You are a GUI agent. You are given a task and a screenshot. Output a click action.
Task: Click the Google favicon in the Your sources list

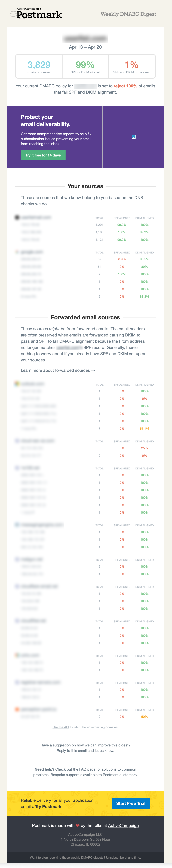point(17,252)
